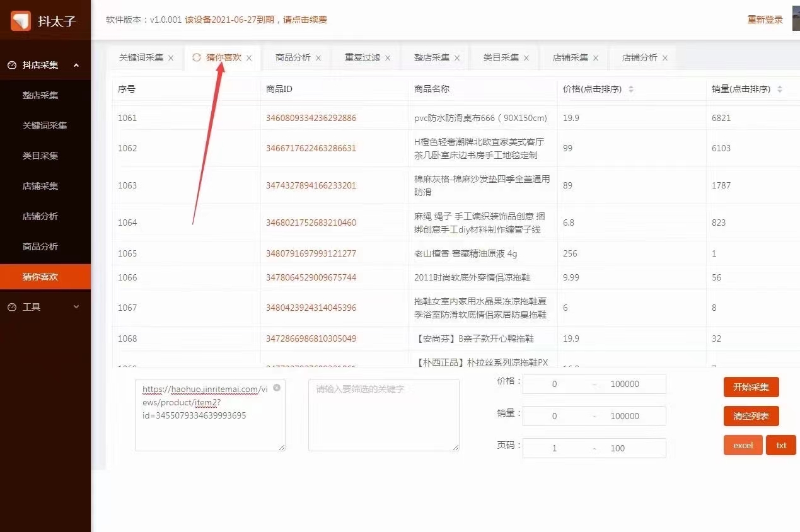Expand the 工具 sidebar section
800x532 pixels.
(x=76, y=306)
